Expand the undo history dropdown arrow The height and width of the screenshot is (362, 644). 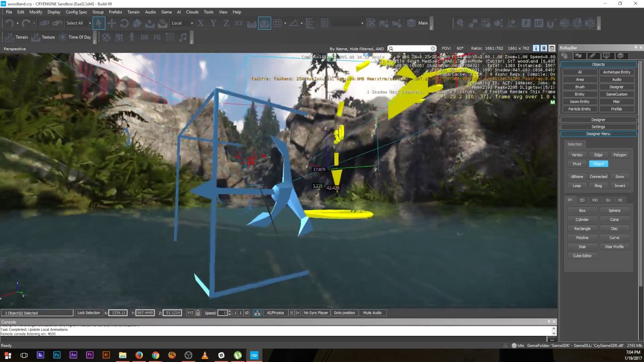coord(17,23)
